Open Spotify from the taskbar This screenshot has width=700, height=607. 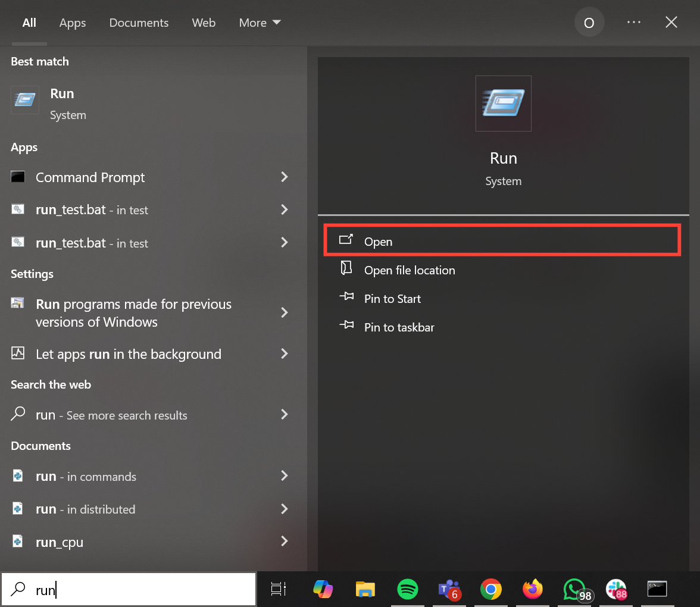tap(407, 589)
